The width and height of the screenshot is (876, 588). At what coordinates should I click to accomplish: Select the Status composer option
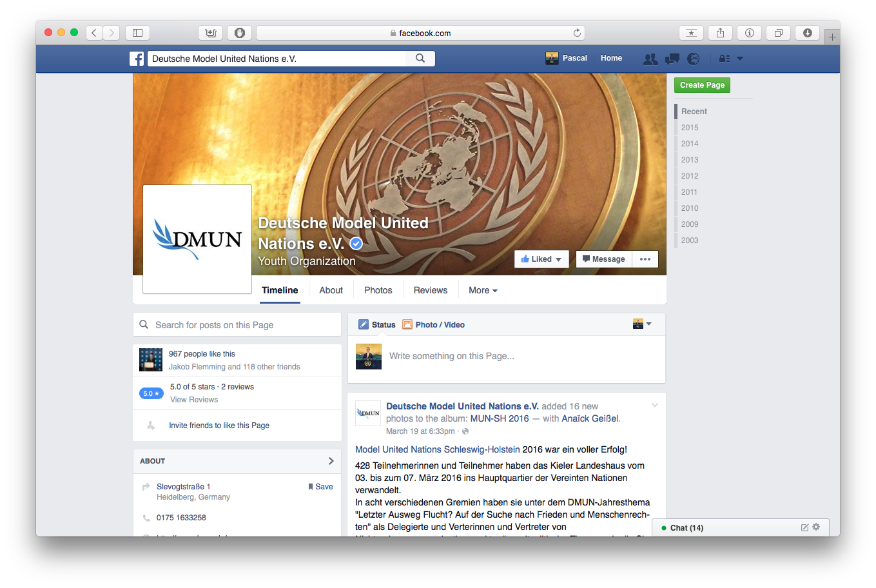[377, 325]
